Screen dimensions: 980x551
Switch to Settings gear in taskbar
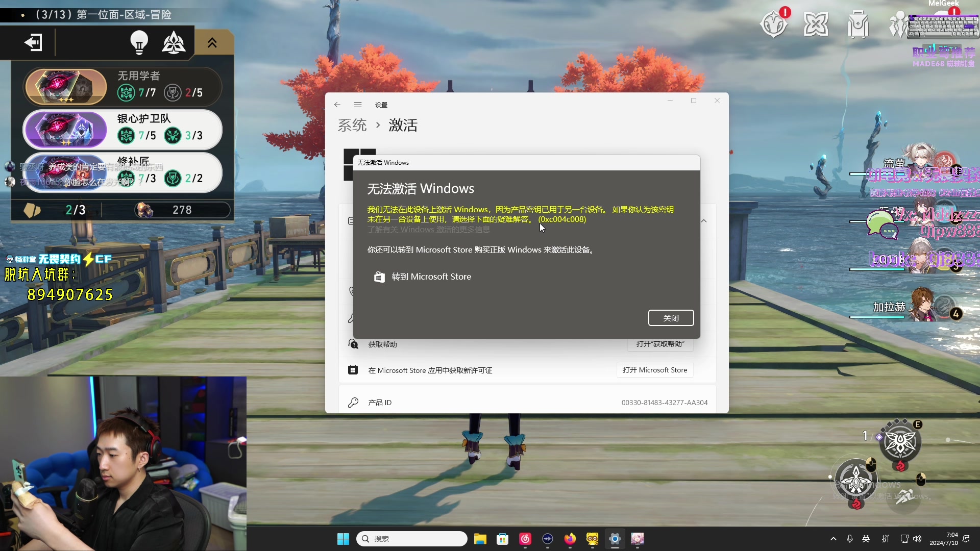[x=615, y=539]
